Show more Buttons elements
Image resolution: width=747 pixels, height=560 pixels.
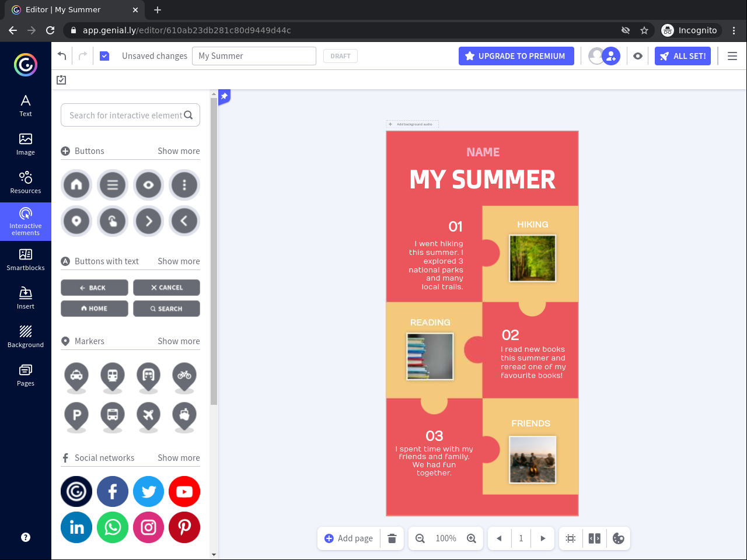[179, 151]
